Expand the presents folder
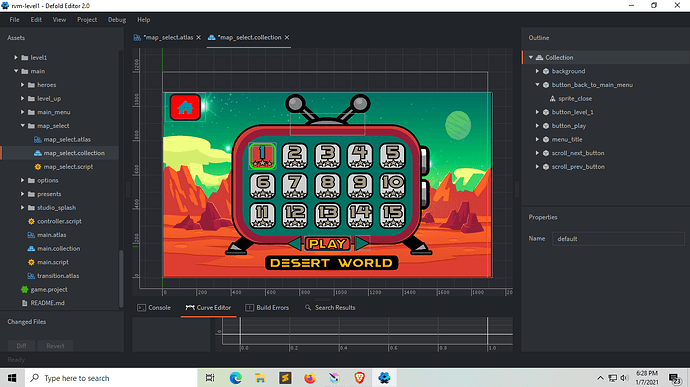 (x=22, y=194)
